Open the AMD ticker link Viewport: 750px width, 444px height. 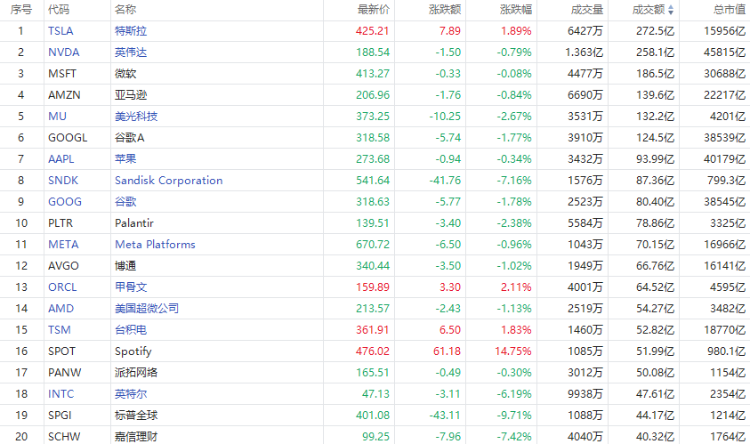61,309
